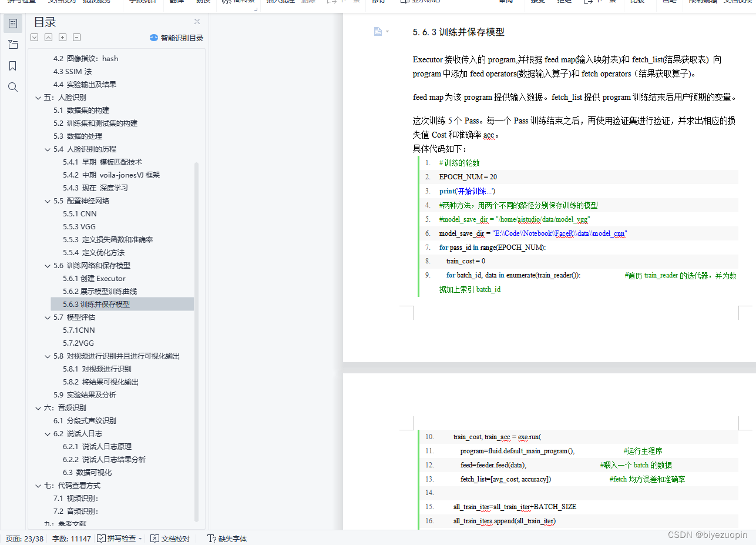756x545 pixels.
Task: Navigate to 5.3 数据的处理 heading
Action: click(78, 136)
